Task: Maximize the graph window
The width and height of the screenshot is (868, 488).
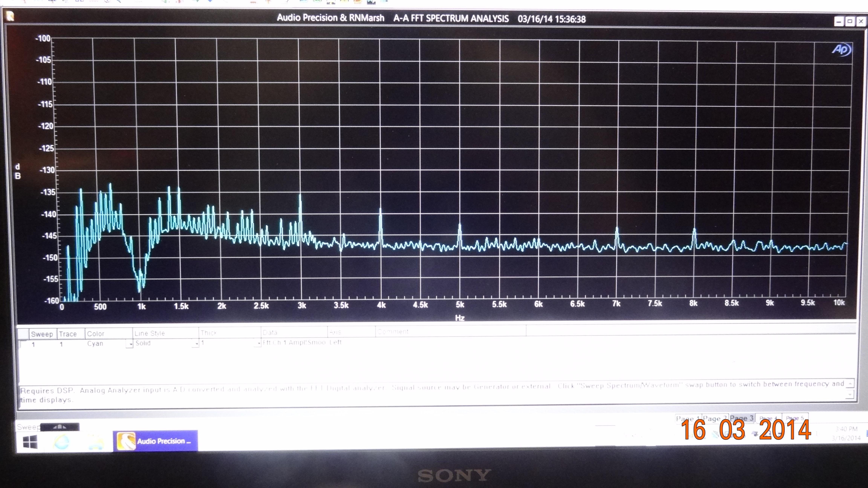Action: tap(850, 21)
